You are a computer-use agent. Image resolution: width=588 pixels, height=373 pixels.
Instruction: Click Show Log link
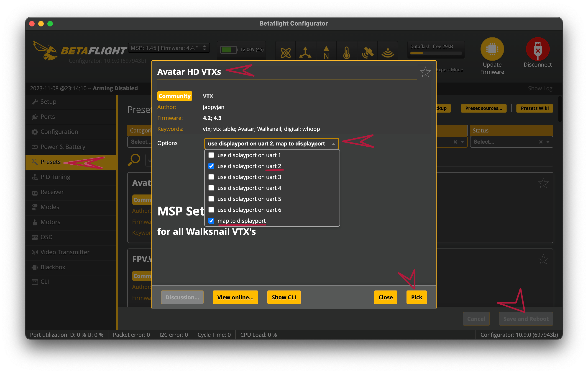[x=540, y=88]
